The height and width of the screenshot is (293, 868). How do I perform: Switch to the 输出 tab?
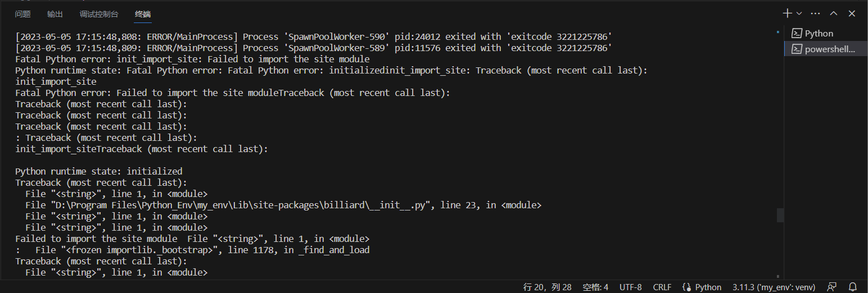[x=55, y=14]
